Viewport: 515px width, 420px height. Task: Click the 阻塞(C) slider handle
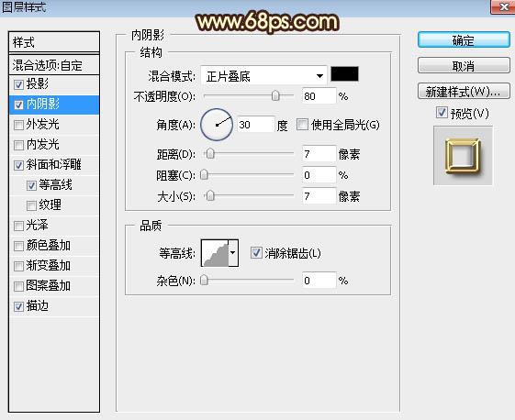[204, 174]
